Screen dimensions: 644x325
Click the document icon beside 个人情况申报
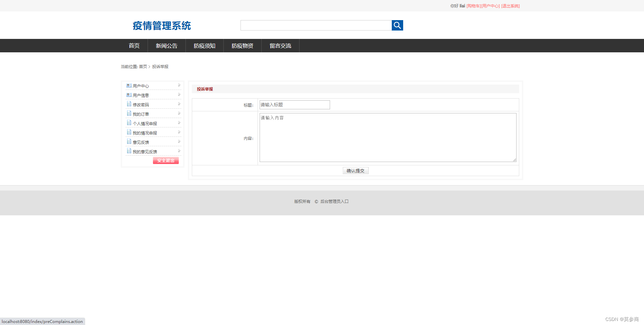tap(129, 123)
